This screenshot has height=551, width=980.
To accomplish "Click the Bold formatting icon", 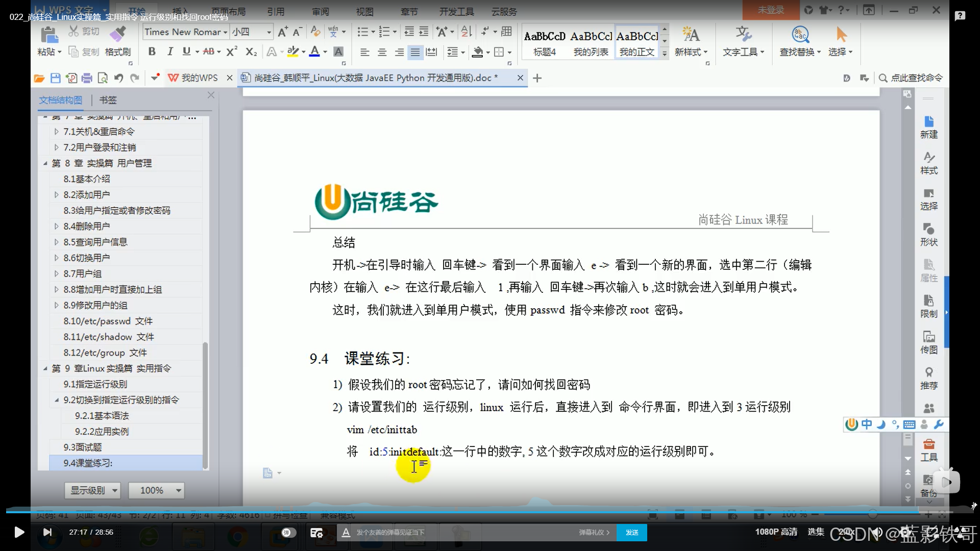I will pyautogui.click(x=152, y=52).
